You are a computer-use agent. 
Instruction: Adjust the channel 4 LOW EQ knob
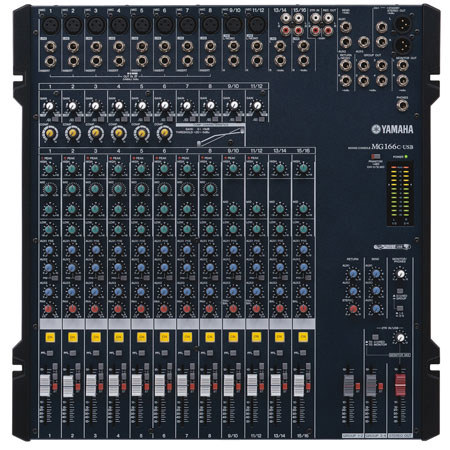point(118,230)
